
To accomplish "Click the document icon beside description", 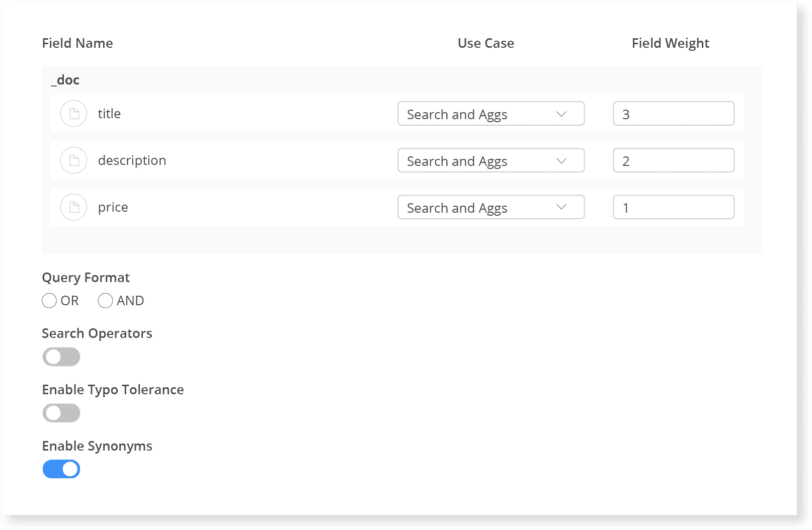I will (x=74, y=160).
